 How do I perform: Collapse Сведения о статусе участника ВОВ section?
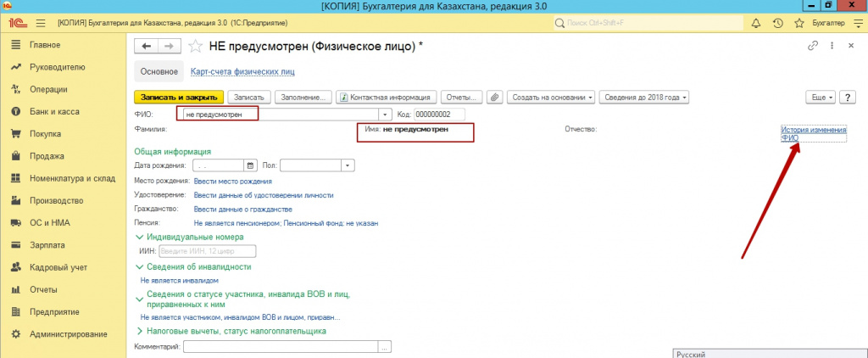pos(244,299)
